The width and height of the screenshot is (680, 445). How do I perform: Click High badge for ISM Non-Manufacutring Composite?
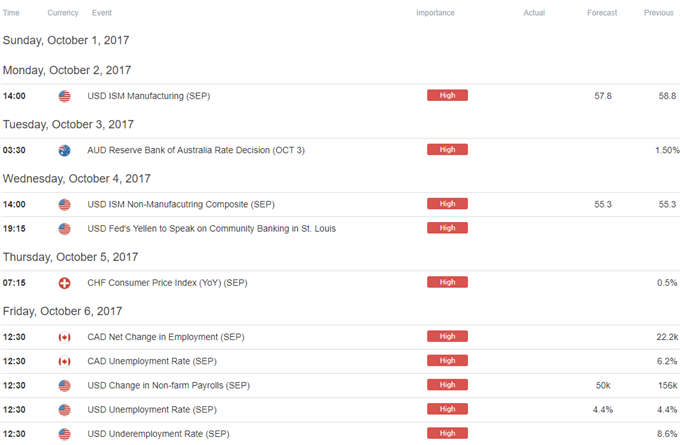point(447,204)
